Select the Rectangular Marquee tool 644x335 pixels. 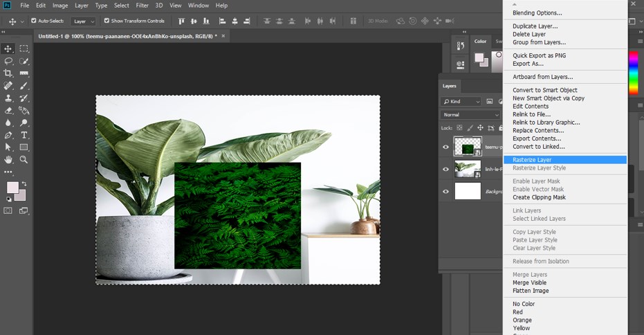tap(24, 48)
